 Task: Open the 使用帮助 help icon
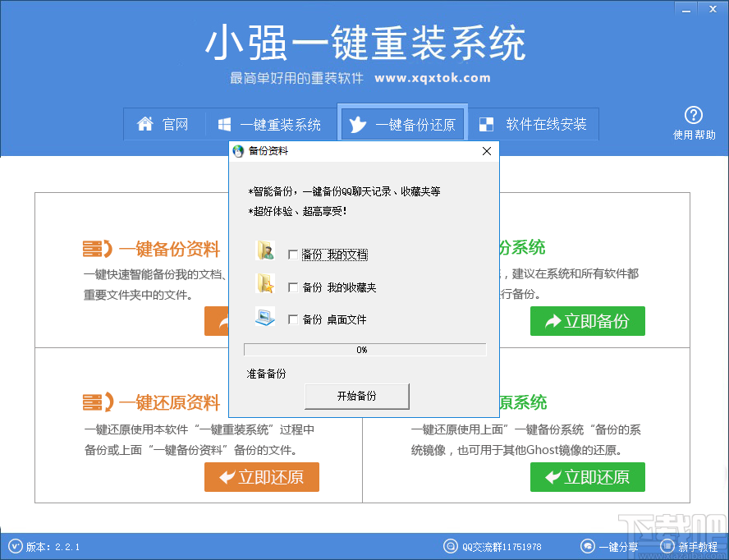694,117
